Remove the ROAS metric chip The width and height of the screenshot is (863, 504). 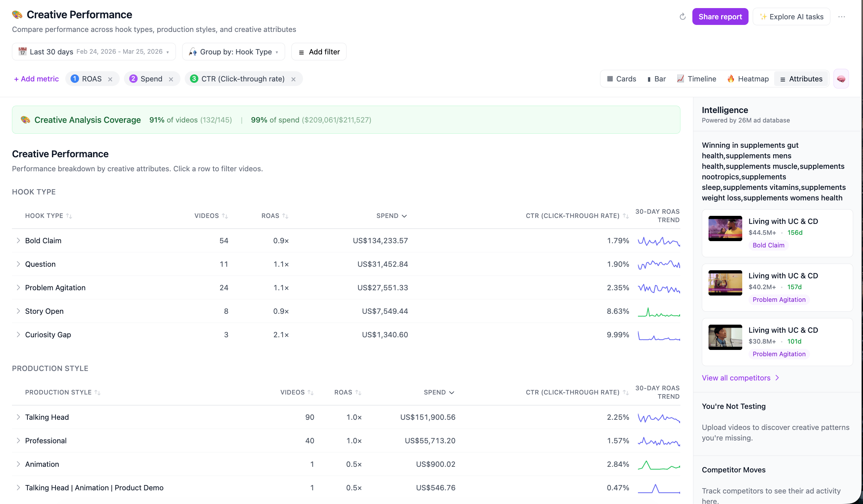tap(110, 79)
